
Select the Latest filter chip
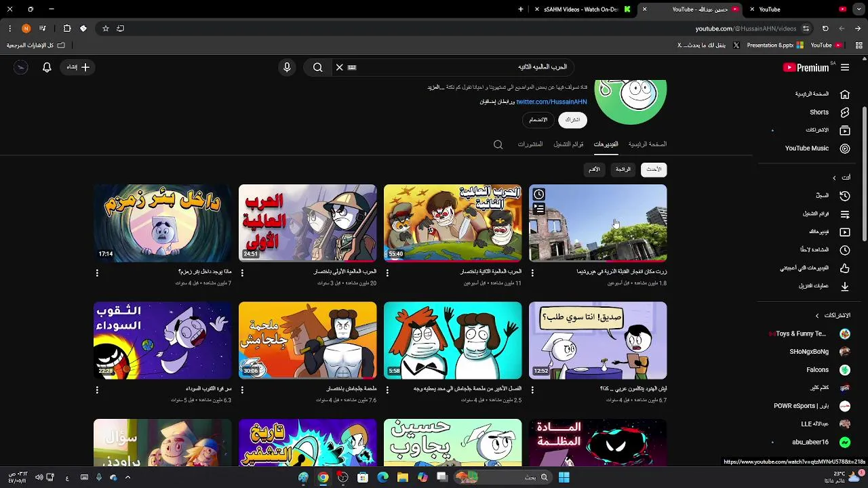pos(654,169)
